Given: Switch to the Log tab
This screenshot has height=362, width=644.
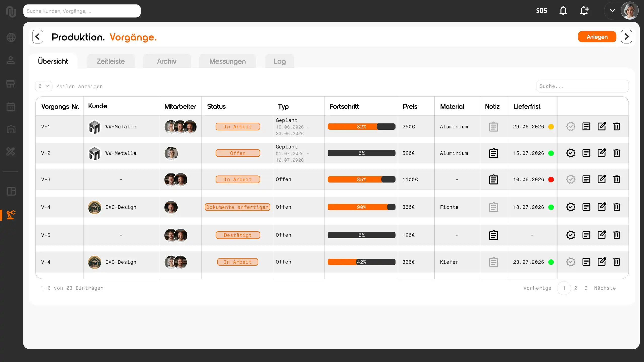Looking at the screenshot, I should point(279,61).
